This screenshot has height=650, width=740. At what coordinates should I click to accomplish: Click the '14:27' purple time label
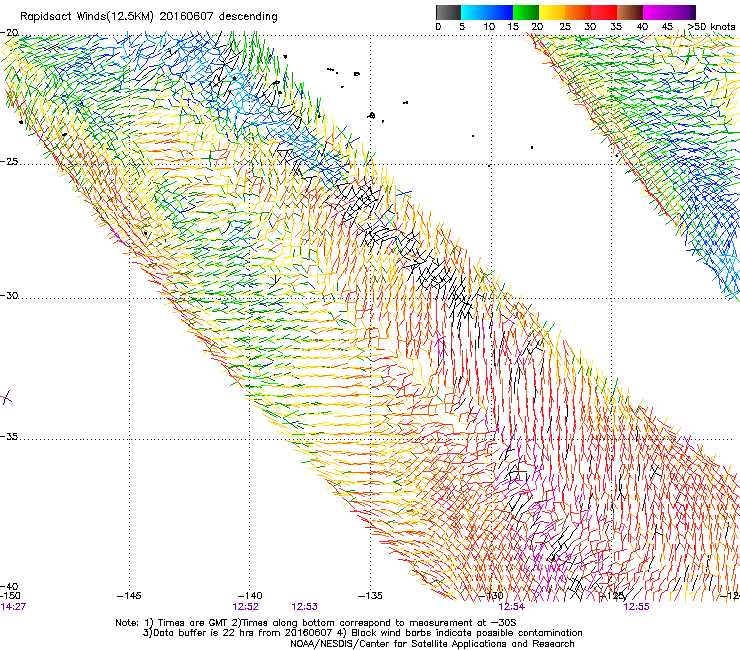[x=13, y=607]
